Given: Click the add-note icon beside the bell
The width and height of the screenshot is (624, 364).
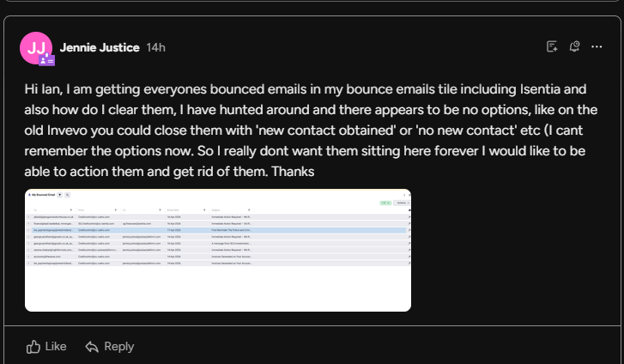Looking at the screenshot, I should pyautogui.click(x=552, y=46).
